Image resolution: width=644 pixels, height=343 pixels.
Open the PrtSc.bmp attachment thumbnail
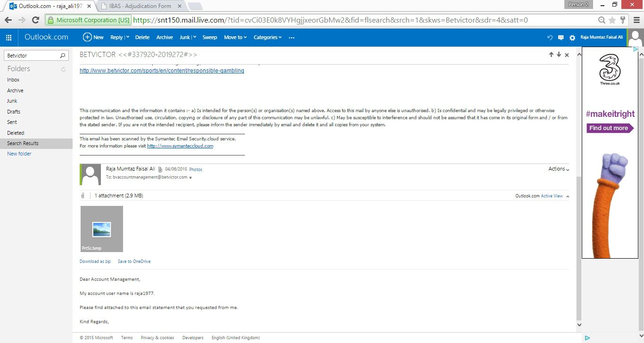tap(102, 229)
